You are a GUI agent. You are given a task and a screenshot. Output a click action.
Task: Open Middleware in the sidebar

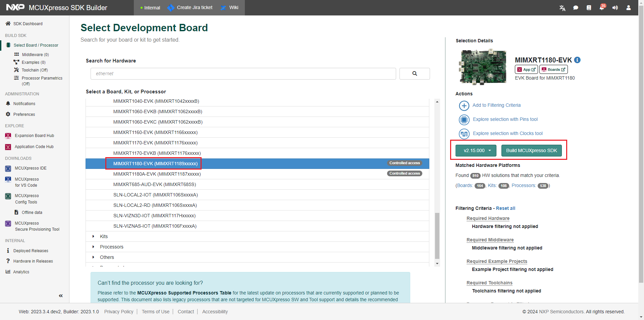(x=35, y=54)
